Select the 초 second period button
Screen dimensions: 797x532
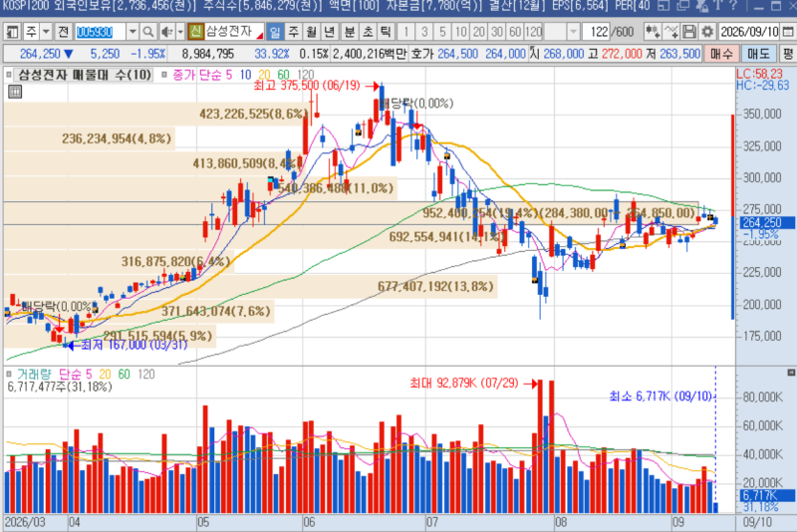pos(368,32)
